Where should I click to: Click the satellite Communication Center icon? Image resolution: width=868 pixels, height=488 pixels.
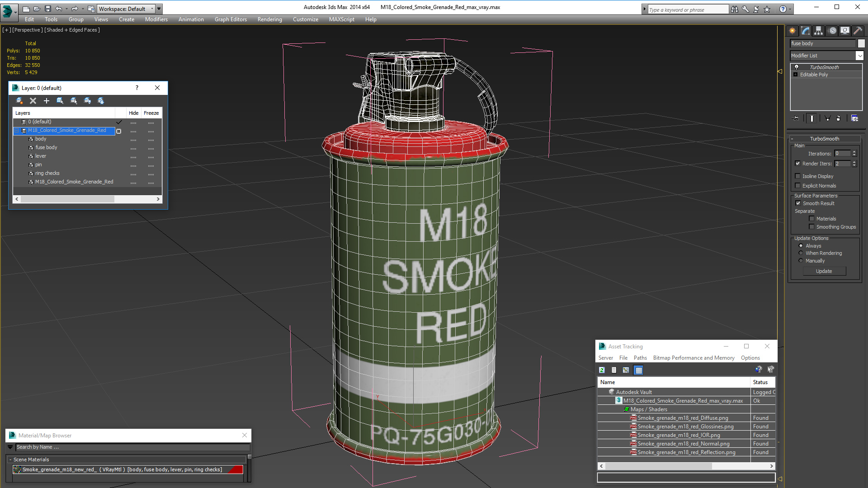[756, 9]
